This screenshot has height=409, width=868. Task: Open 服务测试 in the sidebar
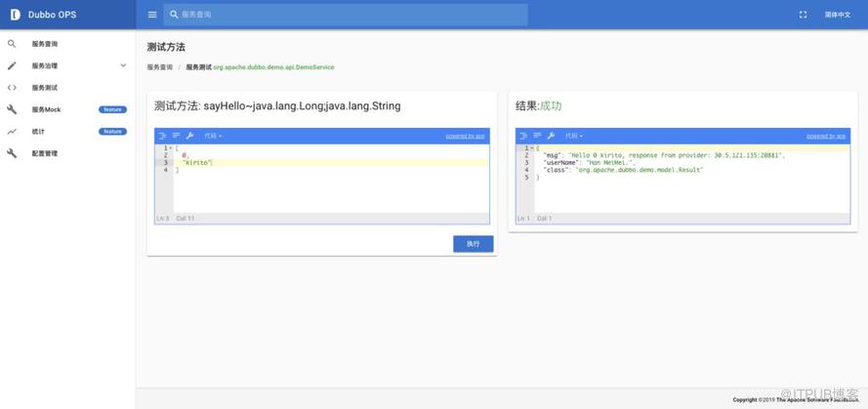pyautogui.click(x=44, y=88)
